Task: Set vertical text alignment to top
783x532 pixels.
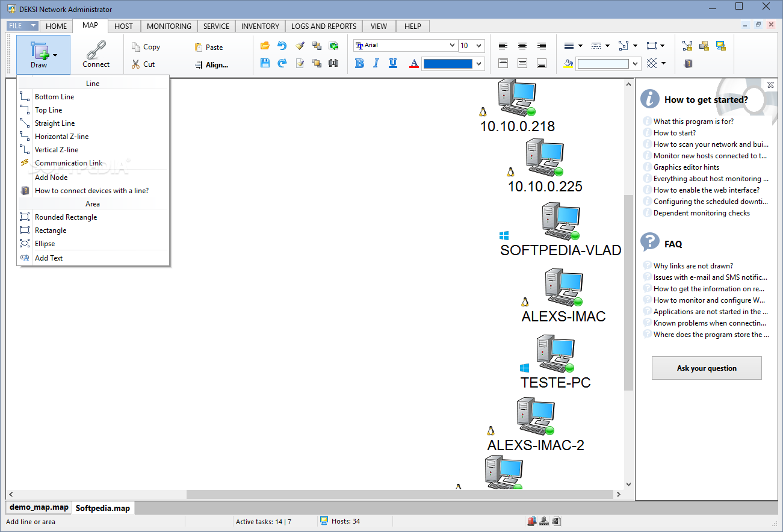Action: (503, 63)
